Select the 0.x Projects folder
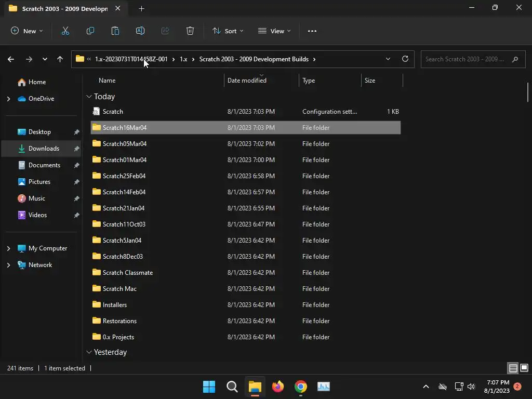 tap(245, 337)
